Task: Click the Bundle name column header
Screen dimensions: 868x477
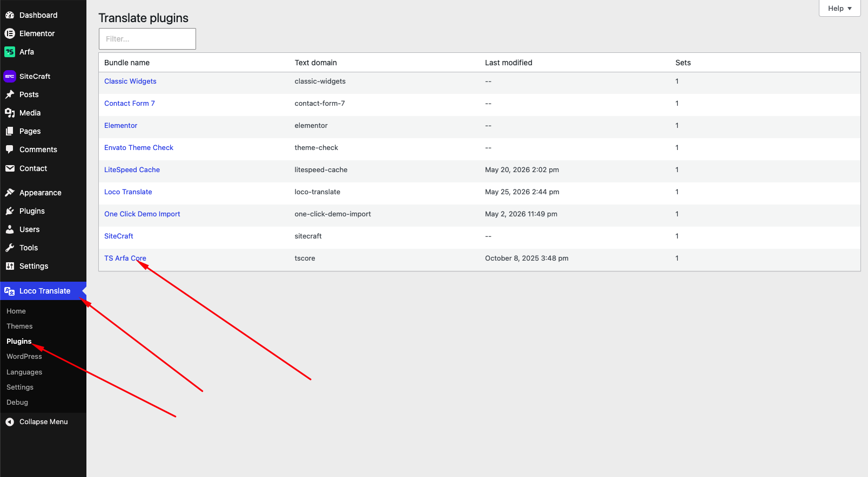Action: (x=127, y=63)
